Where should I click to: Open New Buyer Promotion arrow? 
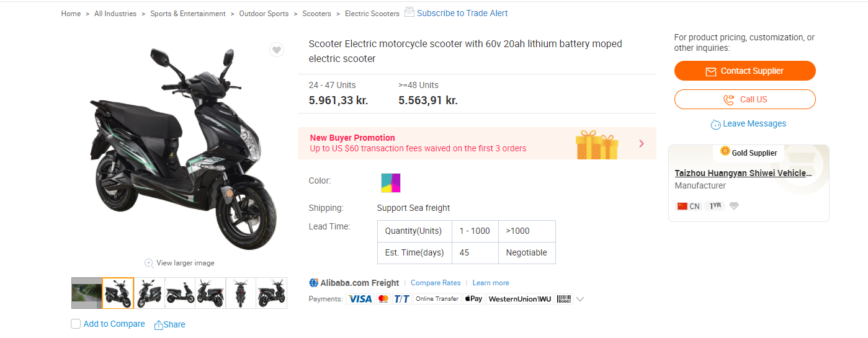pos(642,143)
